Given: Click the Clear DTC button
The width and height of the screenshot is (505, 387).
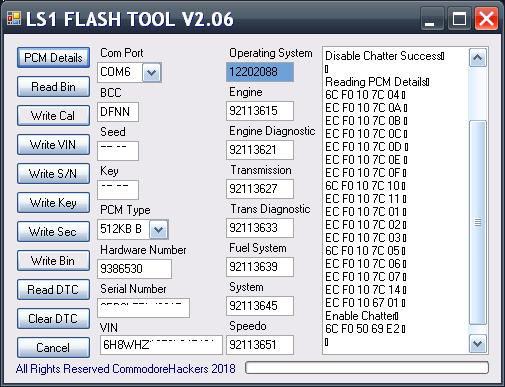Looking at the screenshot, I should click(x=53, y=319).
